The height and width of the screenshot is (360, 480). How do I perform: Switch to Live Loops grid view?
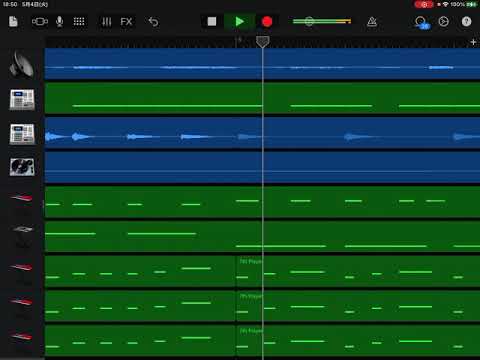click(79, 22)
